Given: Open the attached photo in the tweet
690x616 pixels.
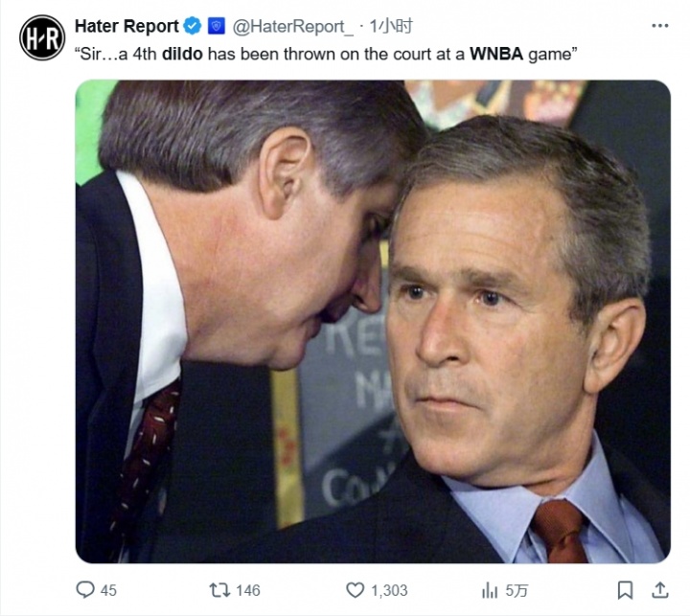Looking at the screenshot, I should pyautogui.click(x=373, y=321).
